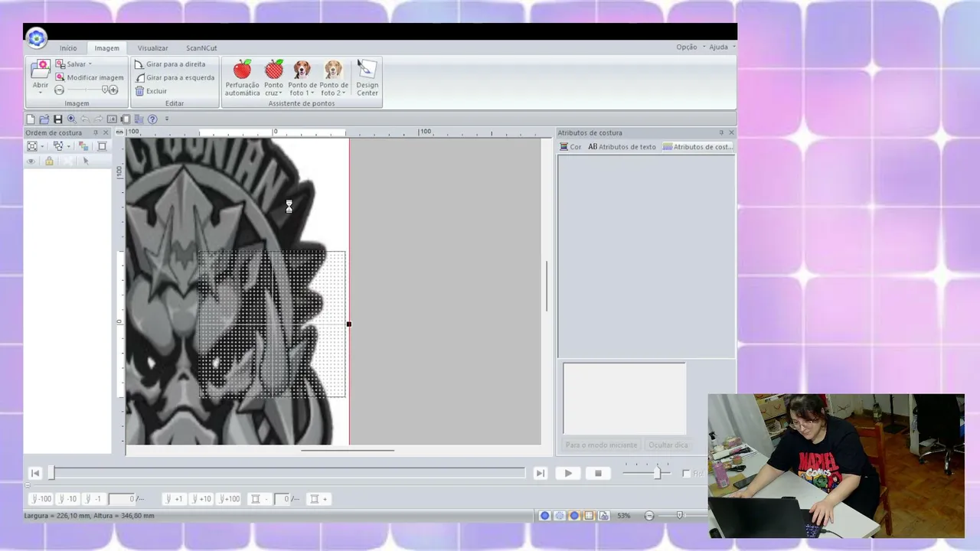Toggle the checkbox next to the simulator speed slider
The width and height of the screenshot is (980, 551).
click(x=686, y=474)
